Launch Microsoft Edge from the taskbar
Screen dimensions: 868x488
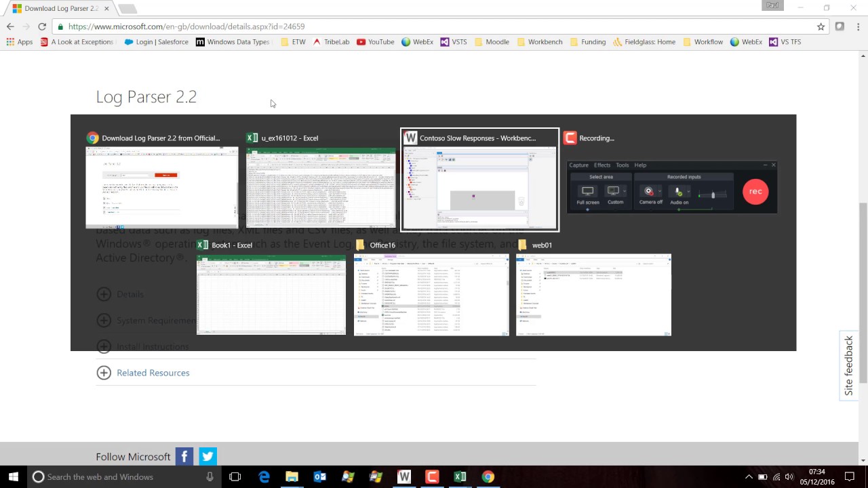click(x=264, y=476)
